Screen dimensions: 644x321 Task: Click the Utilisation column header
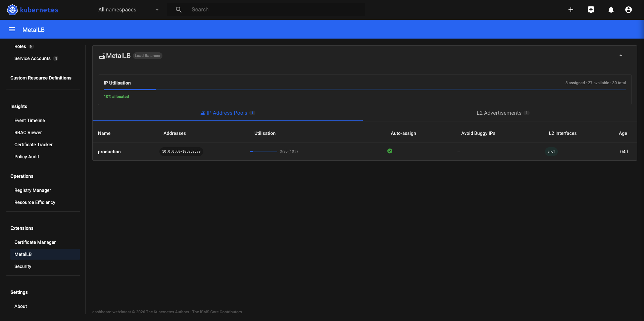coord(265,133)
